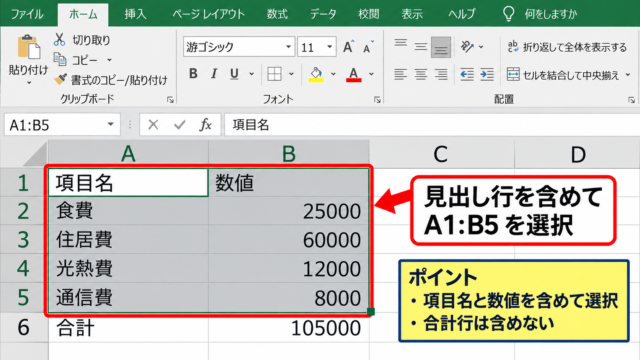Viewport: 640px width, 360px height.
Task: Toggle wrap text (折り返して全体を表示する)
Action: 567,47
